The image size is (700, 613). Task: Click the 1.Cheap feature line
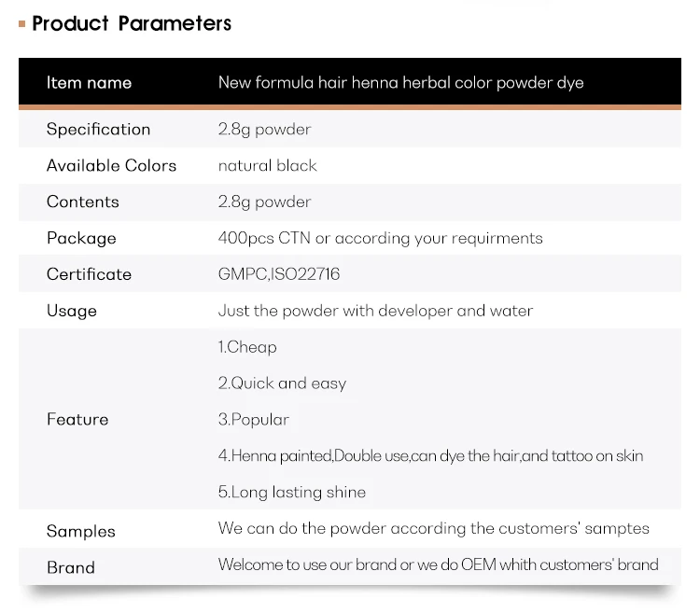point(247,347)
